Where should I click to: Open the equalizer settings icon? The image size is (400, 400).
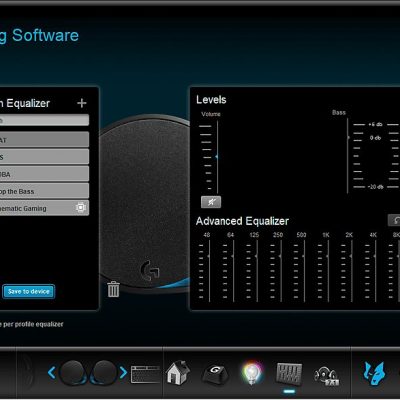(289, 373)
